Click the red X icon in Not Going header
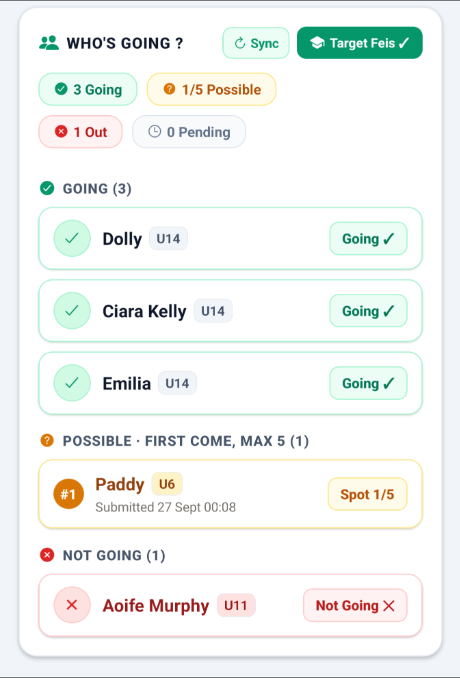 coord(47,555)
